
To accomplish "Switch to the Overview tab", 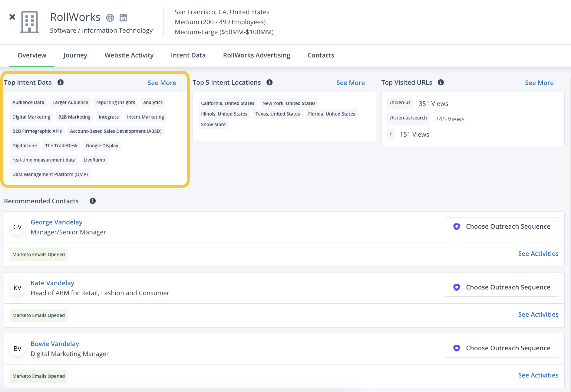I will click(32, 55).
